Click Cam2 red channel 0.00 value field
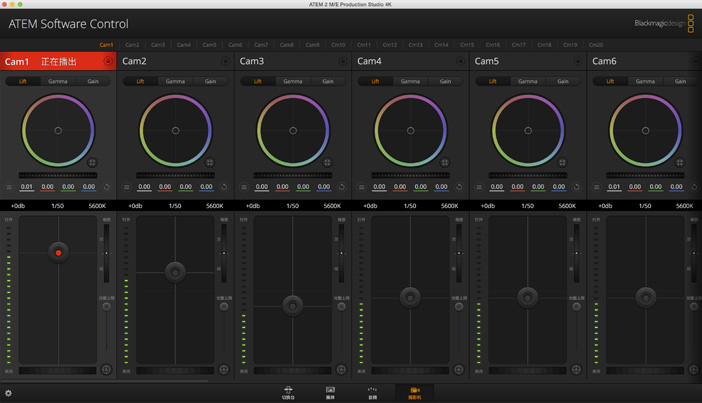The width and height of the screenshot is (702, 403). [165, 187]
